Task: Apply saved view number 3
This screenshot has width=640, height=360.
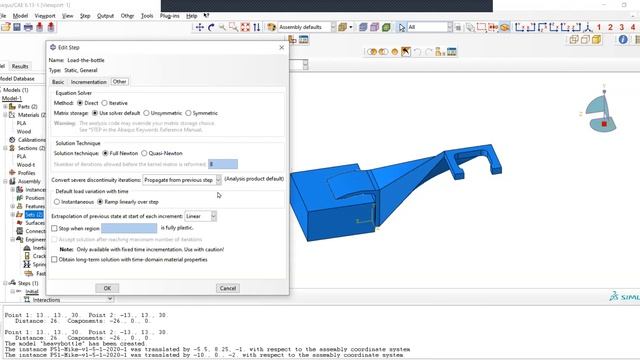Action: pos(622,27)
